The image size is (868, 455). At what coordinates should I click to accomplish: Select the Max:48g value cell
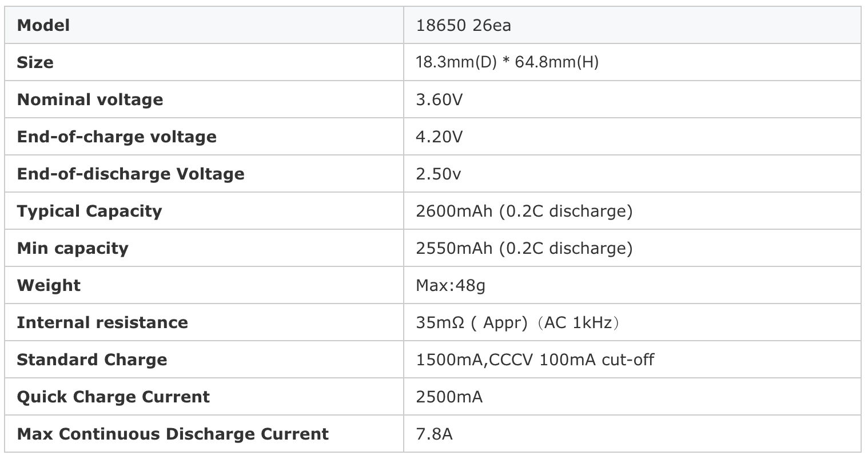pos(632,285)
